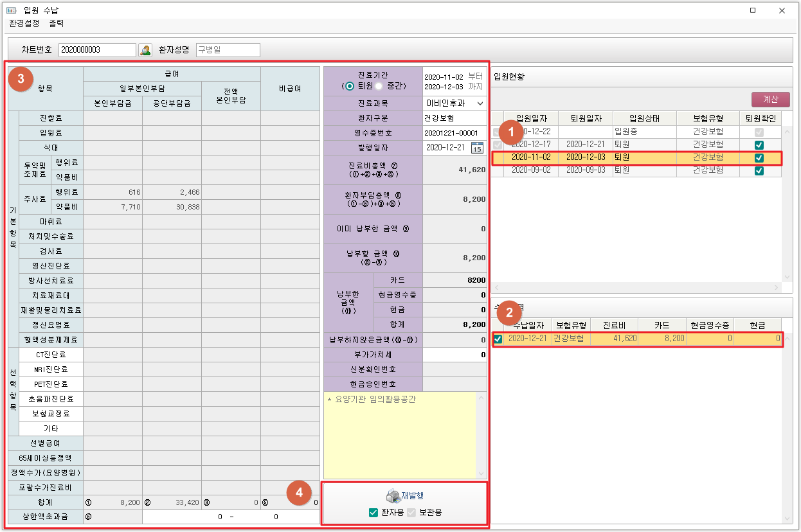
Task: Click right arrow of 입원현황 horizontal scrollbar
Action: coord(776,288)
